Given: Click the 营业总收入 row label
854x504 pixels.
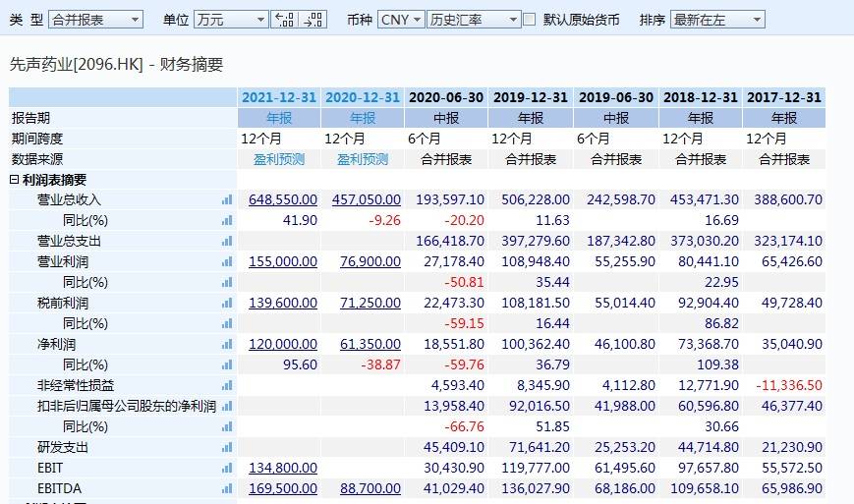Looking at the screenshot, I should coord(69,199).
